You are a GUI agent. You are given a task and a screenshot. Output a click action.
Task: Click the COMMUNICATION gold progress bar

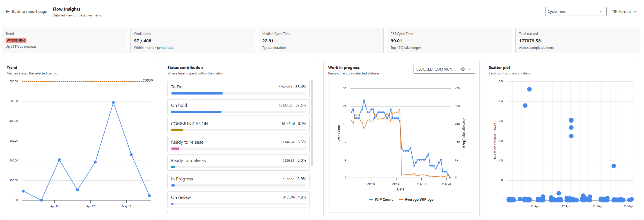177,130
